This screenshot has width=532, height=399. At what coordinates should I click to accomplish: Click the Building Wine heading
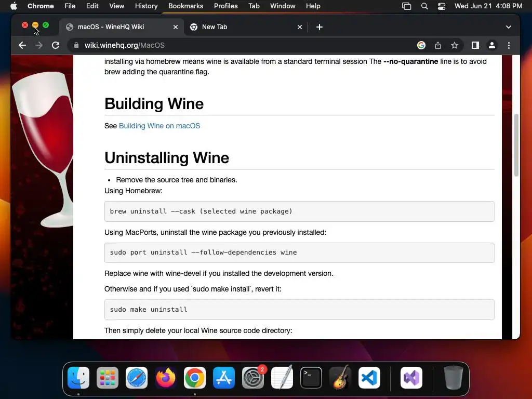pos(154,104)
